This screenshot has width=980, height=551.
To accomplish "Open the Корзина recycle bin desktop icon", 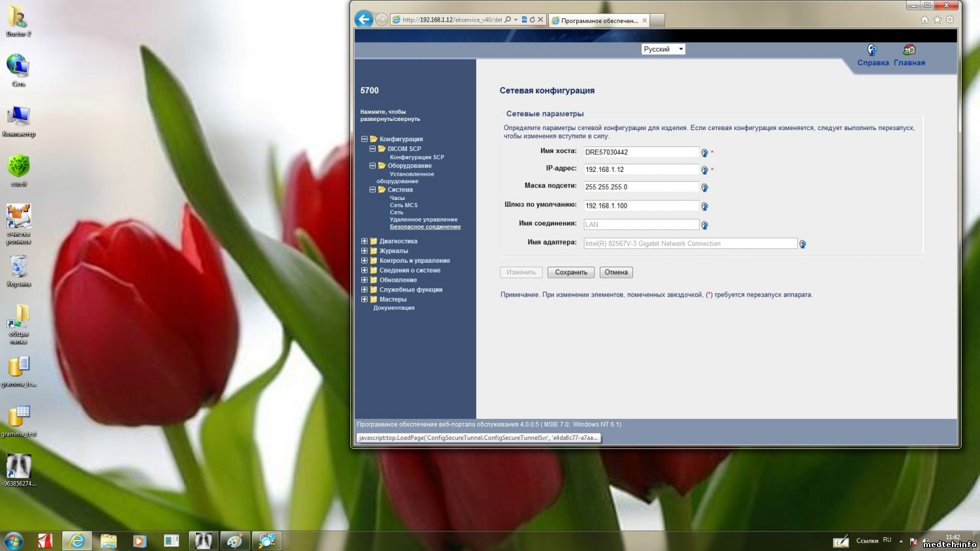I will tap(18, 267).
